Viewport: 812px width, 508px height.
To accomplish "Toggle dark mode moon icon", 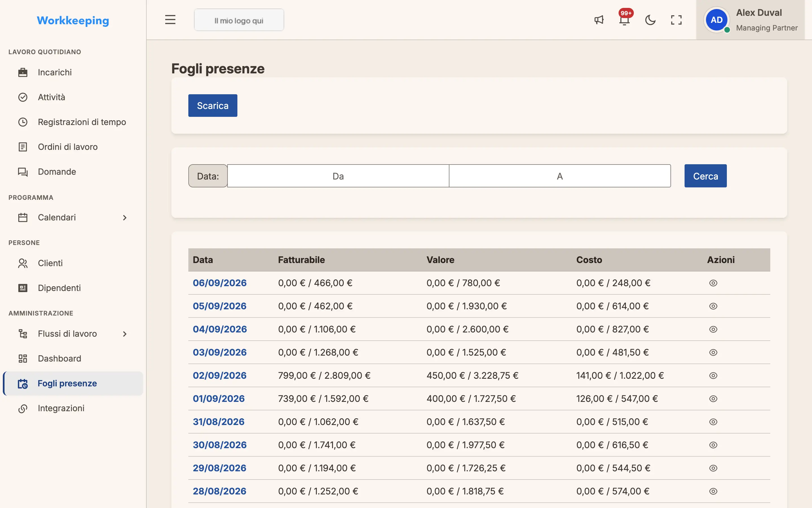I will (650, 20).
